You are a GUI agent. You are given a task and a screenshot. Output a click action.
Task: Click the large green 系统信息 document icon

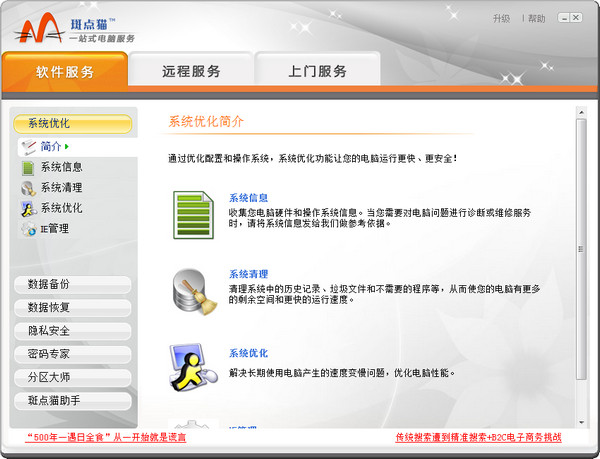coord(193,215)
